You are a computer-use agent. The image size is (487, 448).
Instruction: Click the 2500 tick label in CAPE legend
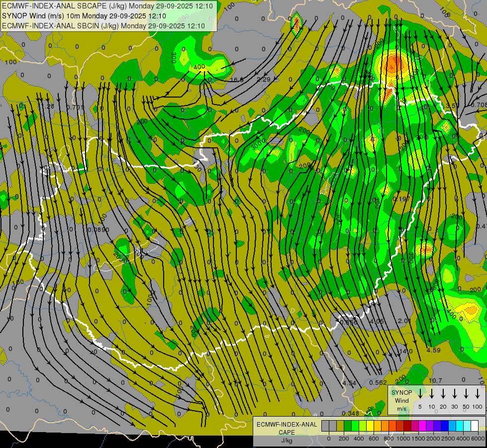[448, 439]
